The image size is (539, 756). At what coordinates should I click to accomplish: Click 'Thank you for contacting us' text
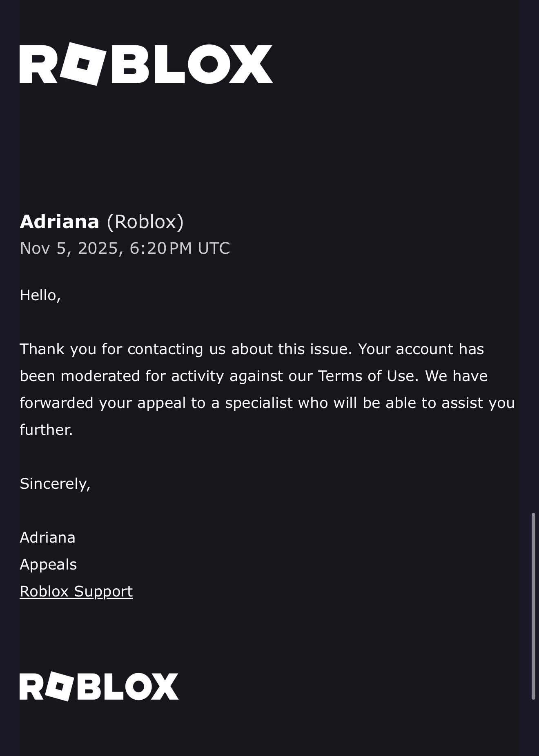click(x=111, y=349)
